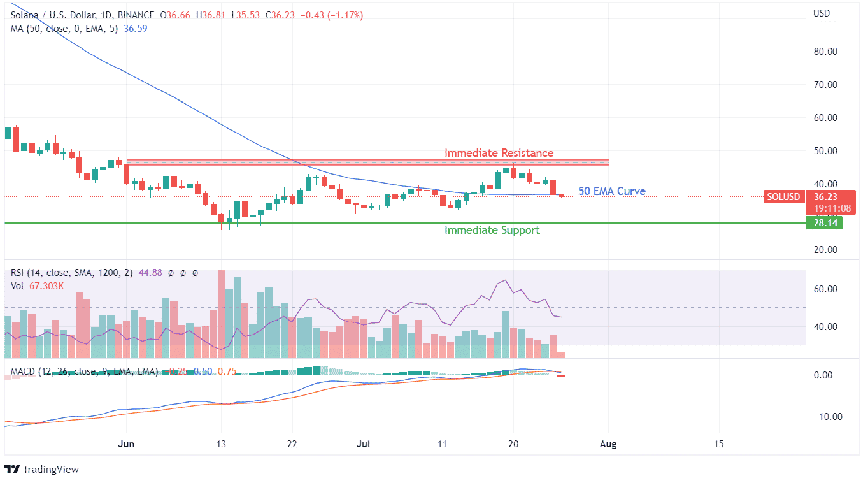Click the USD currency label
Image resolution: width=868 pixels, height=483 pixels.
[822, 13]
